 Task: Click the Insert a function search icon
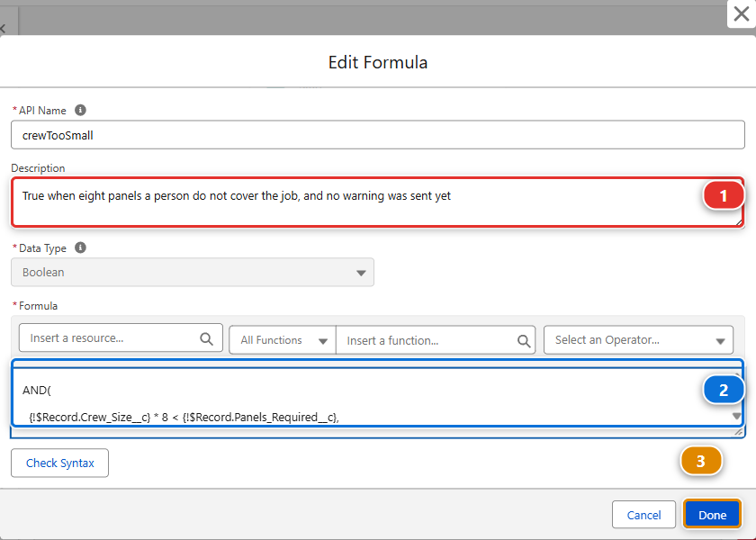coord(524,341)
